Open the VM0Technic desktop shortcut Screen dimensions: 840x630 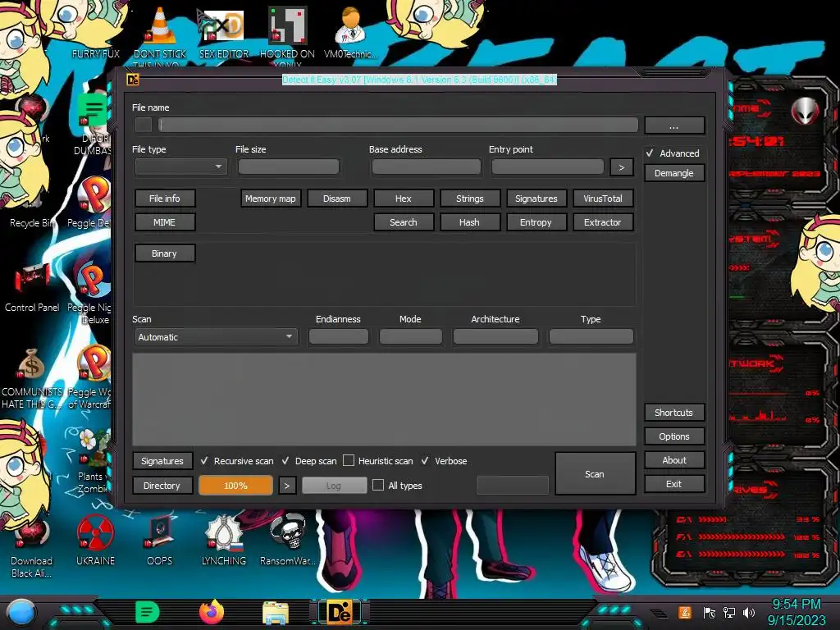coord(350,32)
